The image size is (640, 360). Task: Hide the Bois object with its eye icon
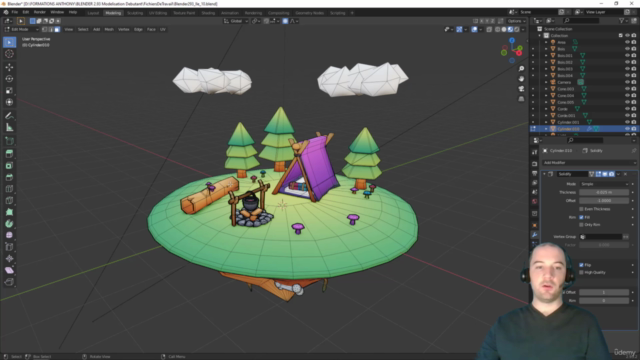click(627, 49)
